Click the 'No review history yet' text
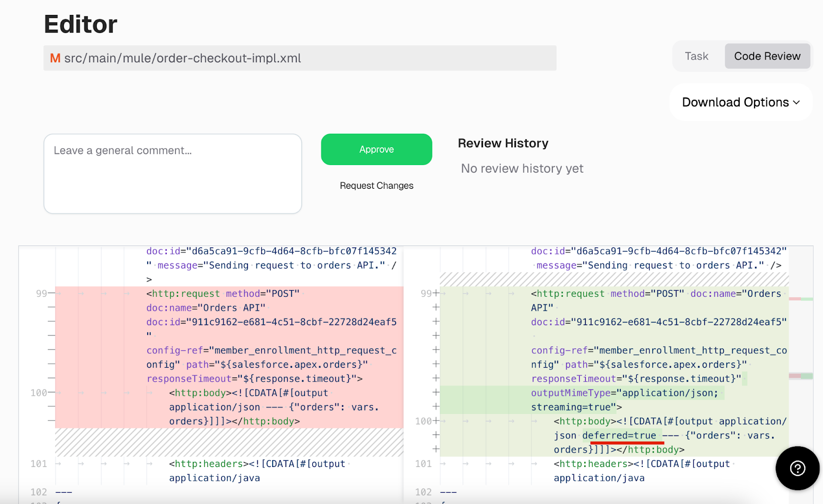Screen dimensions: 823x504 (522, 169)
